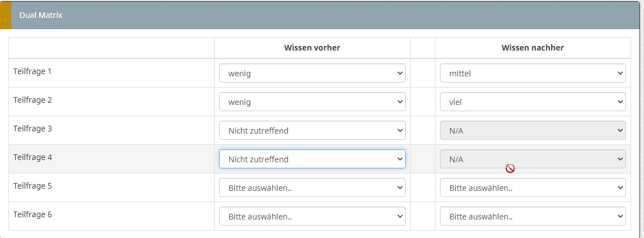Expand Teilfrage 2 'Wissen vorher' dropdown
The image size is (644, 238).
(312, 102)
